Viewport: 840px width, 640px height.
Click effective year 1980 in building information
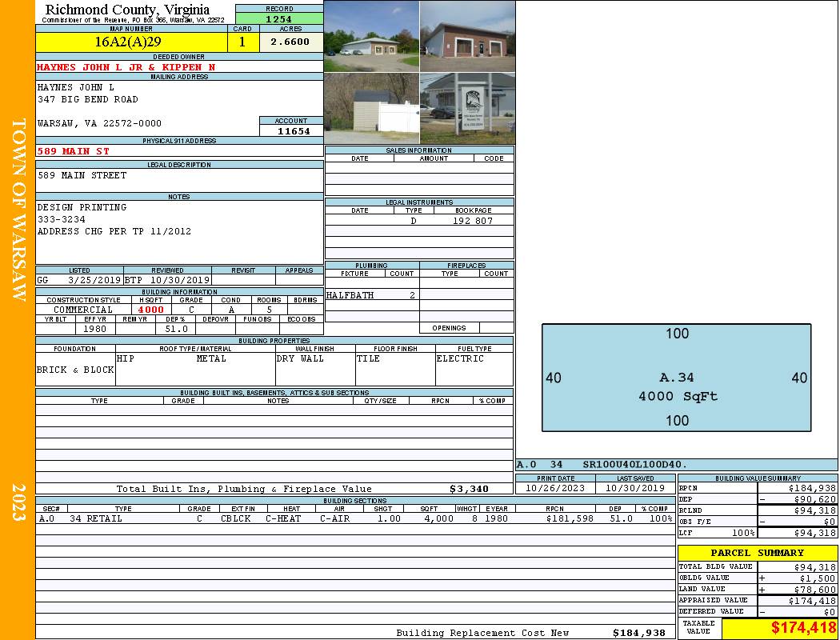[94, 329]
